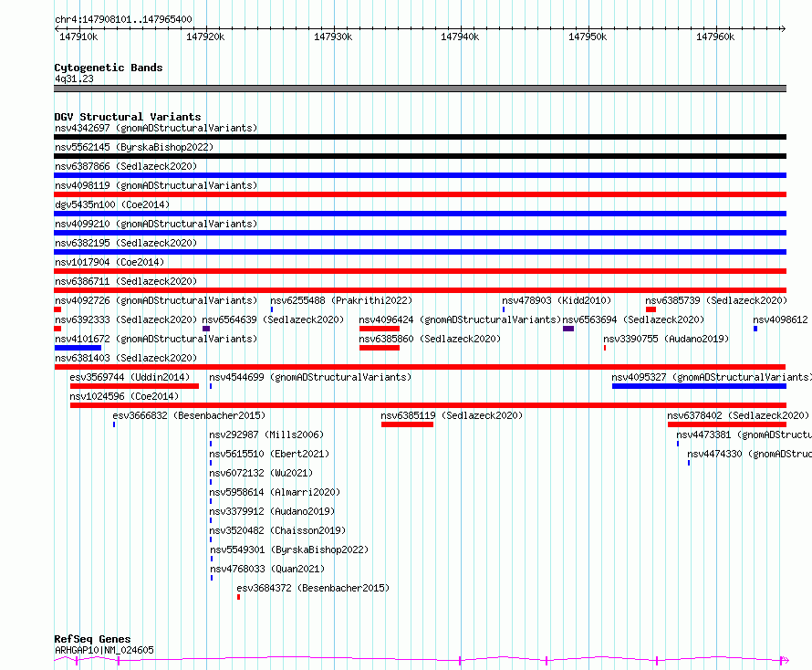Click the gray 4q31.23 cytogenetic band bar
The height and width of the screenshot is (670, 812).
pos(420,89)
